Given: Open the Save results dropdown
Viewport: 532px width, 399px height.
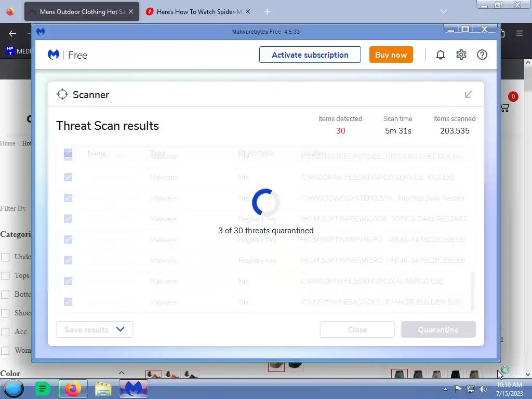Looking at the screenshot, I should pyautogui.click(x=95, y=329).
